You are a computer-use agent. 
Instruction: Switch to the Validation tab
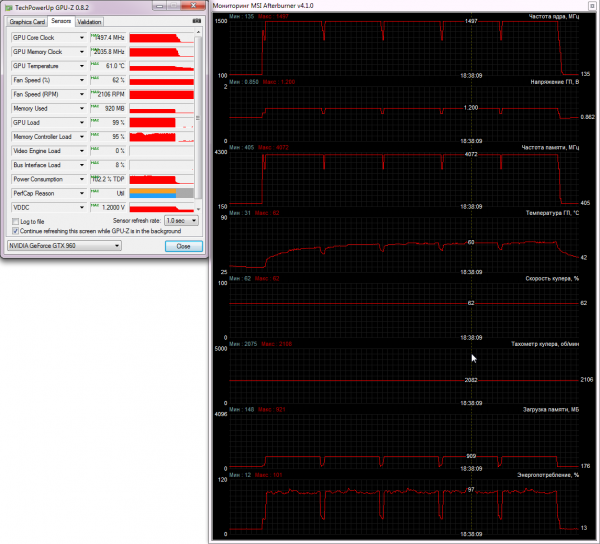pyautogui.click(x=89, y=22)
